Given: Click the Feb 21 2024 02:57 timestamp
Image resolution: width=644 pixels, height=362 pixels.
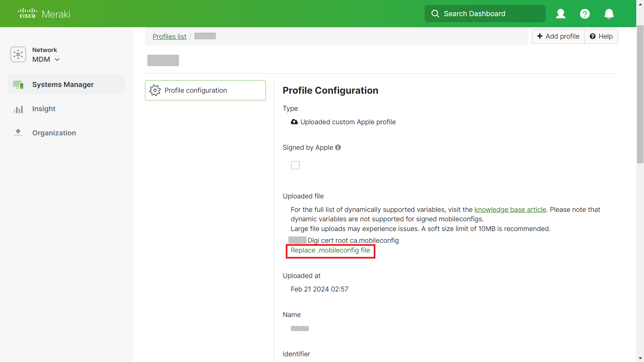Looking at the screenshot, I should 319,289.
